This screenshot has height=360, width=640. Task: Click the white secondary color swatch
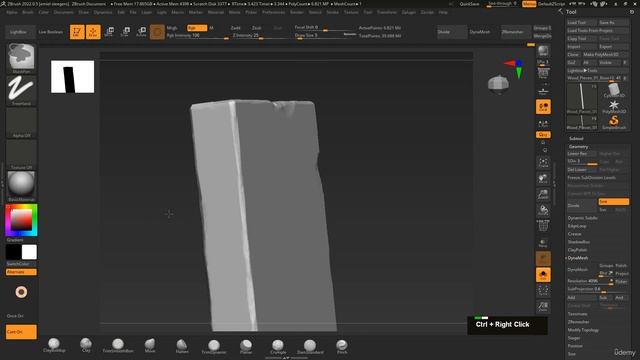[29, 252]
